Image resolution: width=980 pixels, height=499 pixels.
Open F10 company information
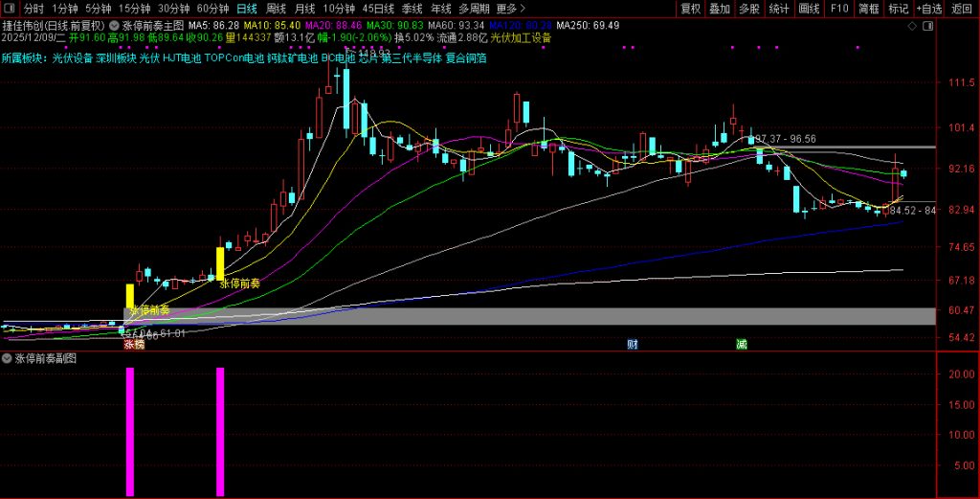tap(839, 9)
